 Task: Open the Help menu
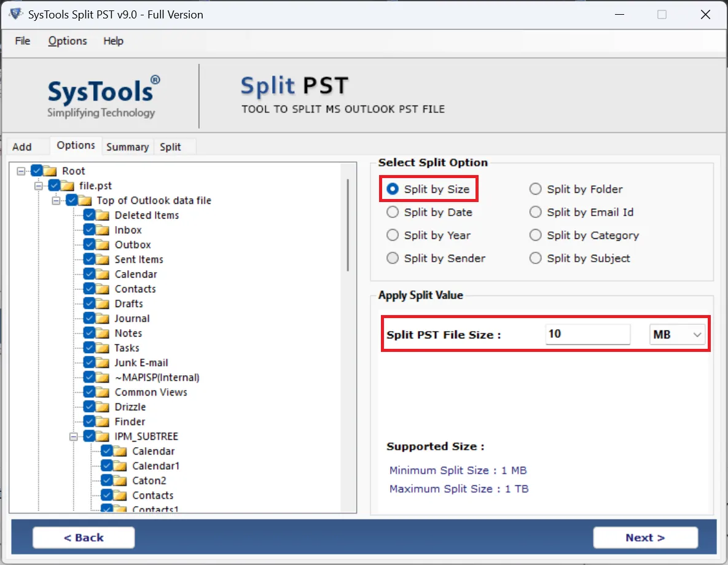pyautogui.click(x=113, y=41)
